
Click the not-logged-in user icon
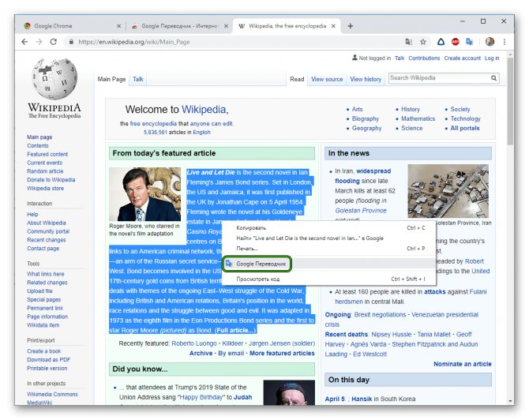[355, 58]
